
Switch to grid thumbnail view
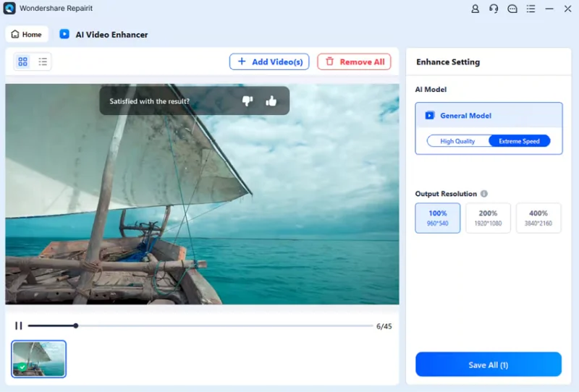point(23,62)
